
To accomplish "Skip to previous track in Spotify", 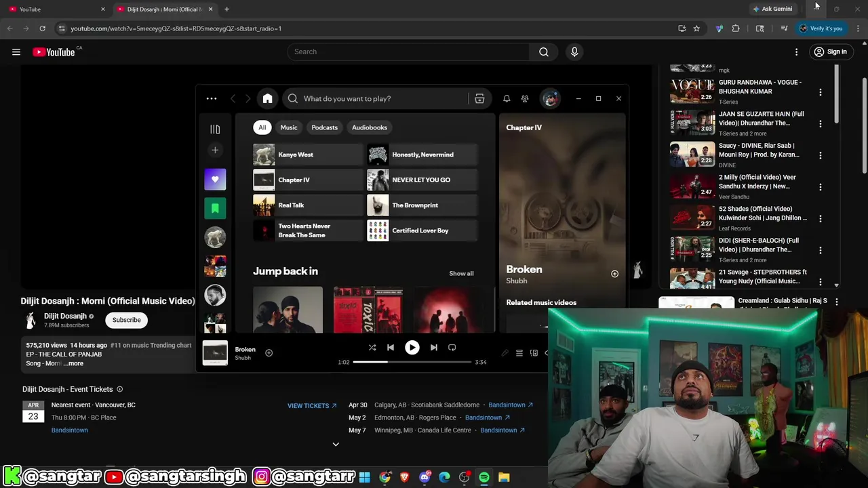I will (x=391, y=348).
